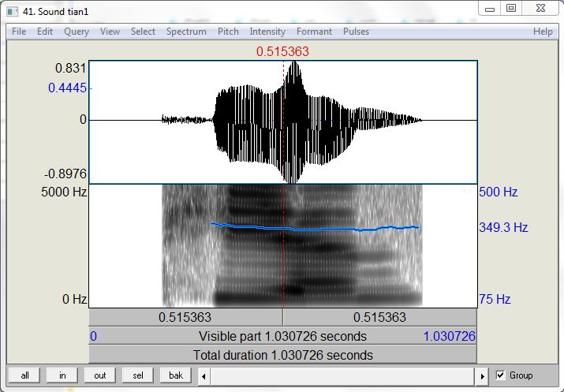Open the Select menu
This screenshot has width=564, height=392.
143,32
